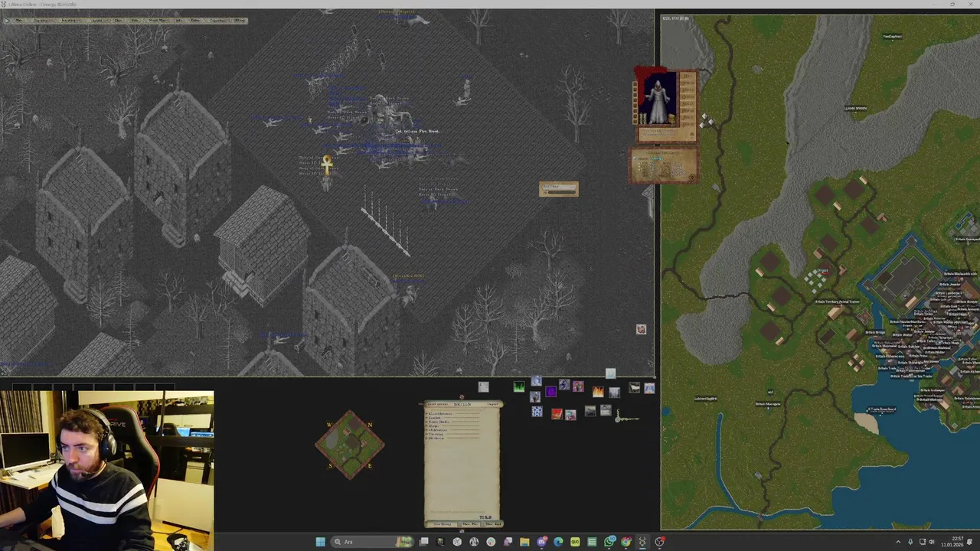Cast the green flames spell icon
980x551 pixels.
[x=519, y=386]
